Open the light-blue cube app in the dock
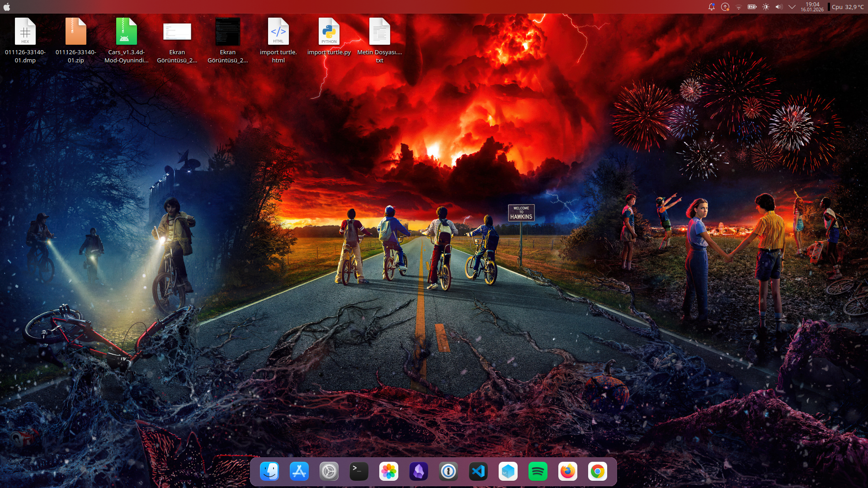 click(508, 472)
